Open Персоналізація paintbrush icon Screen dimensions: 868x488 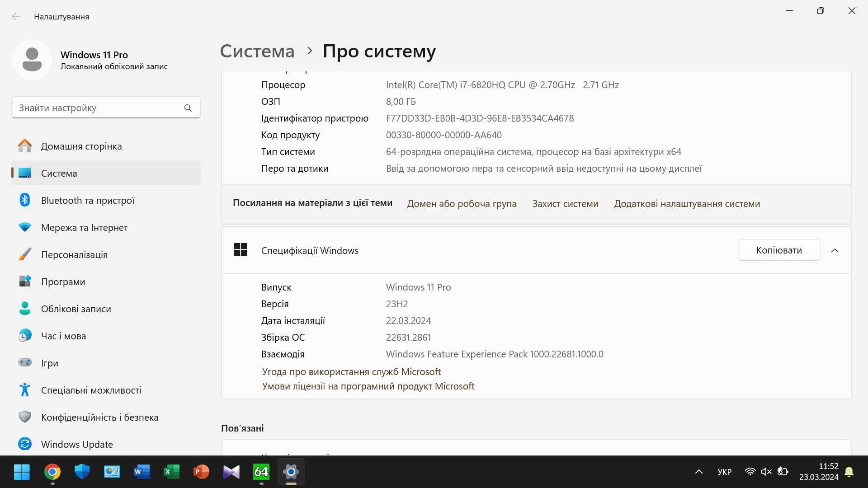pyautogui.click(x=25, y=254)
